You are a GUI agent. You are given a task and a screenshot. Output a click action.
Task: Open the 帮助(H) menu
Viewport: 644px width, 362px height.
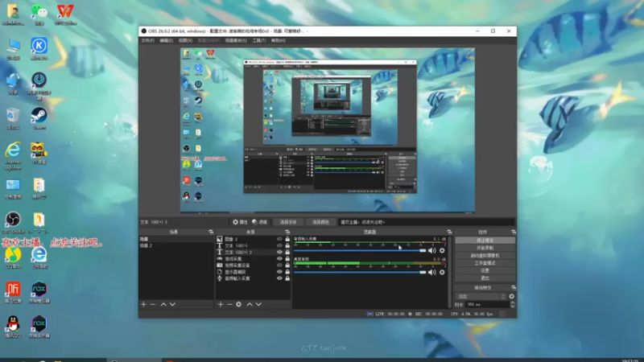278,41
